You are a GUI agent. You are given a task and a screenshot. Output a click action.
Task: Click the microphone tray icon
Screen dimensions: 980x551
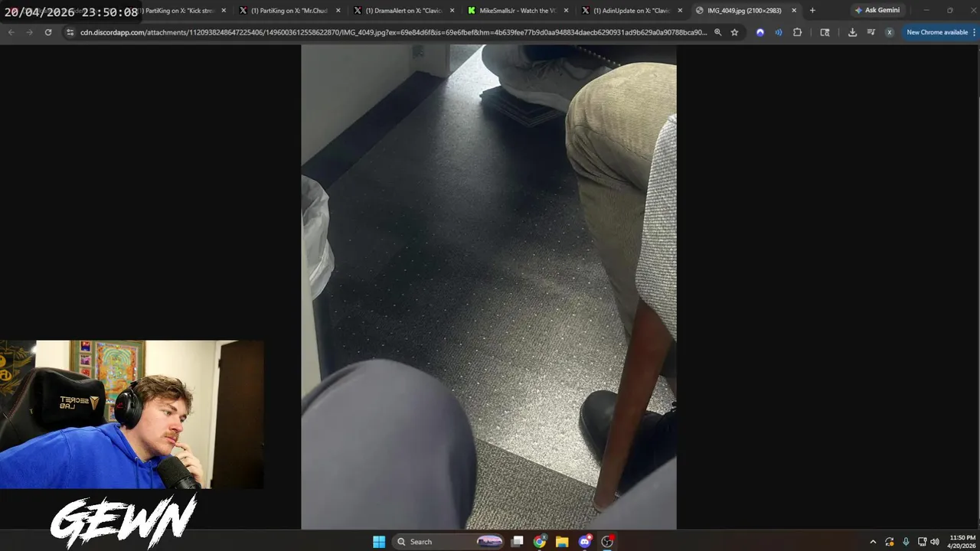click(906, 542)
